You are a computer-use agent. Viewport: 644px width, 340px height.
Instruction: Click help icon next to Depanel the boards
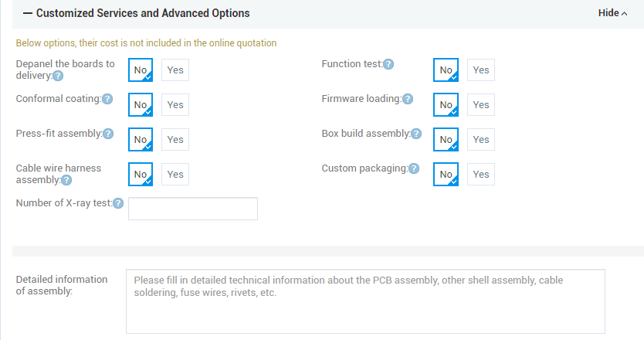(x=59, y=76)
